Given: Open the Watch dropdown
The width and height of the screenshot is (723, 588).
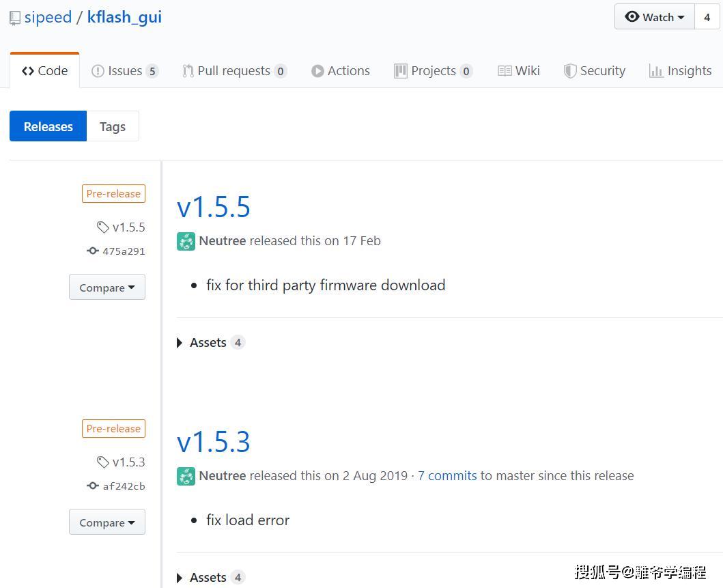Looking at the screenshot, I should tap(654, 17).
